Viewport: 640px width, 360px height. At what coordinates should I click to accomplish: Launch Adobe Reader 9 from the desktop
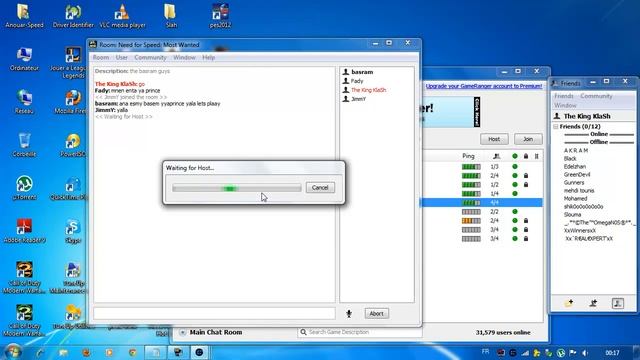pos(24,231)
